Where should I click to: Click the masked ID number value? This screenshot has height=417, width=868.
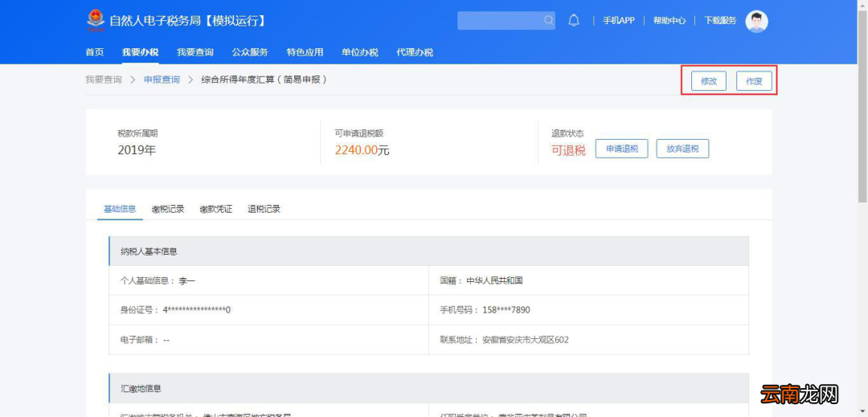click(197, 309)
